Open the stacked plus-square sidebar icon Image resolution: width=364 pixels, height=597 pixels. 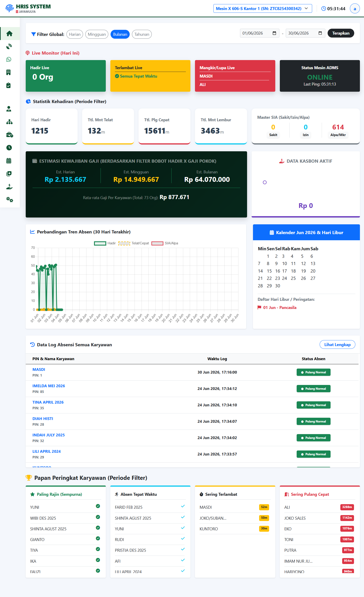9,174
